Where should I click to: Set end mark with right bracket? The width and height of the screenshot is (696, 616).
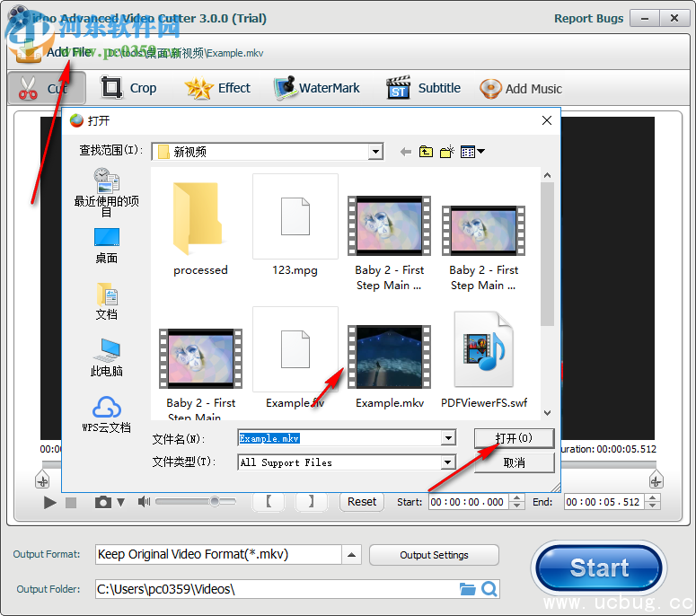[x=311, y=501]
